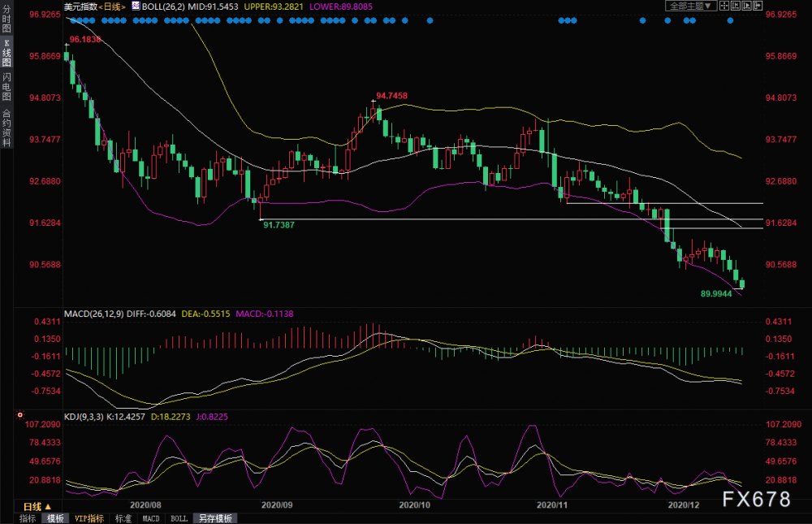Click the shift-chart-right arrow icon
The image size is (812, 524).
pyautogui.click(x=758, y=6)
